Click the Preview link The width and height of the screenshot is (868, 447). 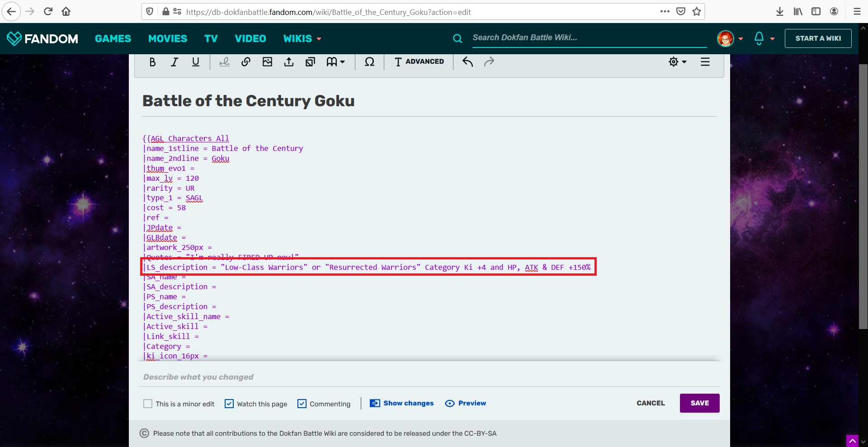click(x=466, y=403)
